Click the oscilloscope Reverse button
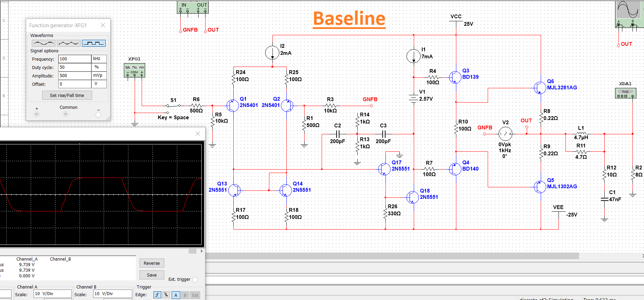 pos(152,263)
